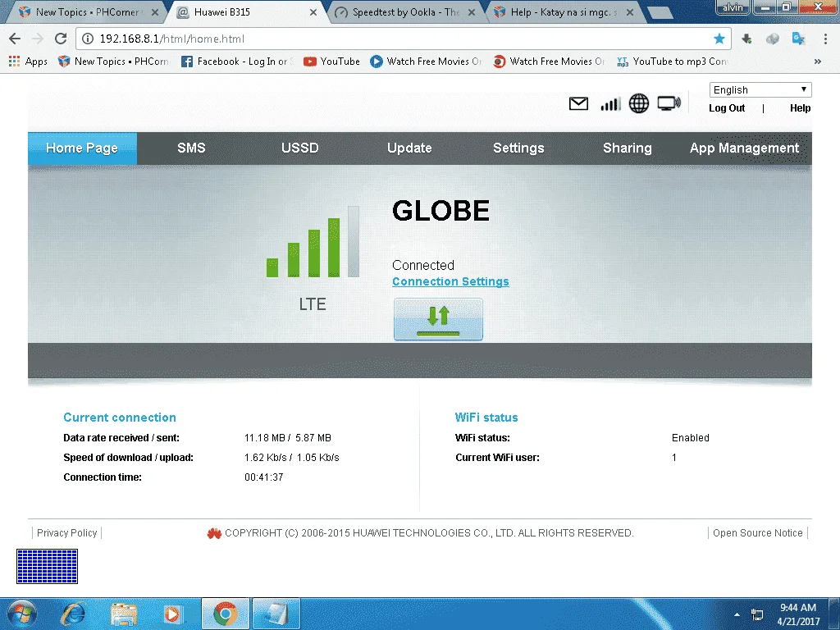Viewport: 840px width, 630px height.
Task: Click the GLOBE operator name
Action: pos(441,211)
